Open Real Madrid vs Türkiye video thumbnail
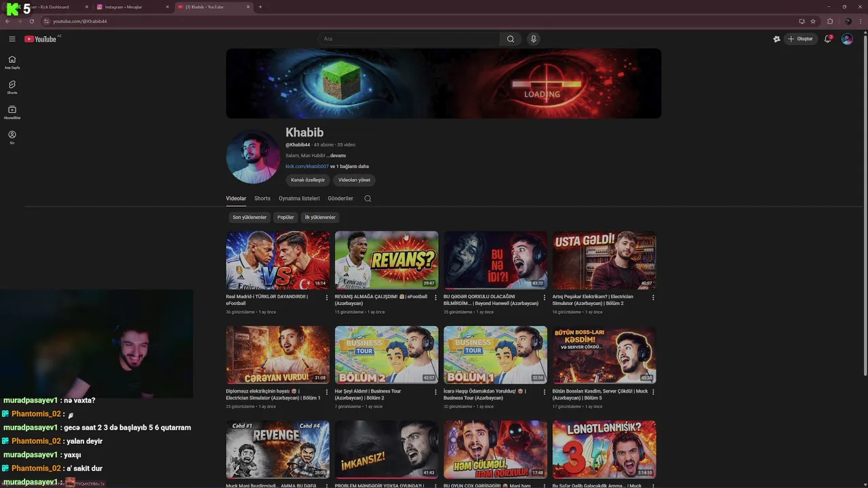868x488 pixels. click(278, 260)
